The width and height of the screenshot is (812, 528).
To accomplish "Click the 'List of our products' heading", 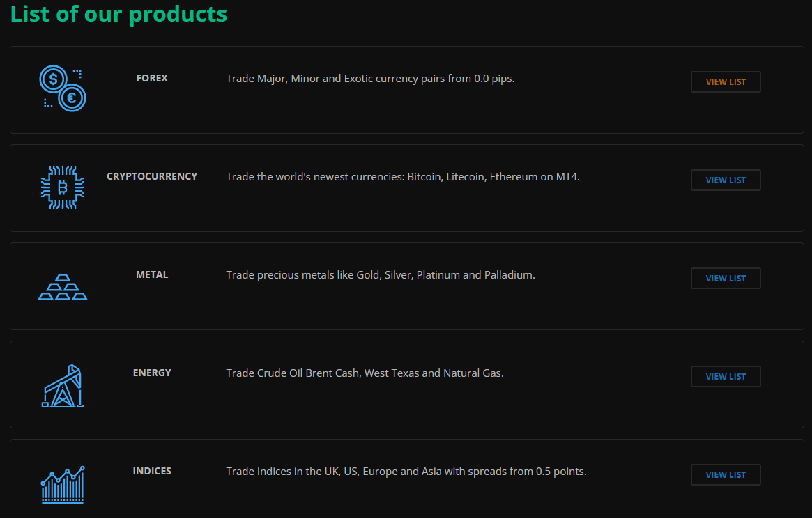I will pos(118,13).
